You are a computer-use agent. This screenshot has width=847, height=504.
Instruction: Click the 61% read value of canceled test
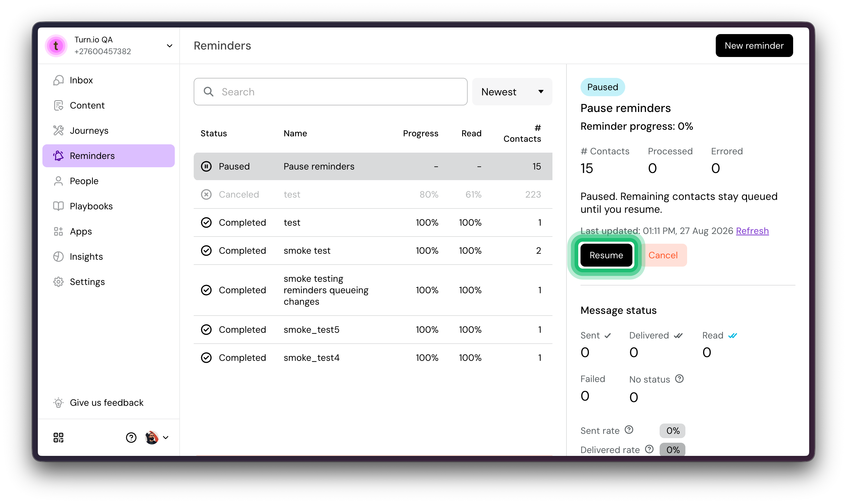[x=473, y=194]
